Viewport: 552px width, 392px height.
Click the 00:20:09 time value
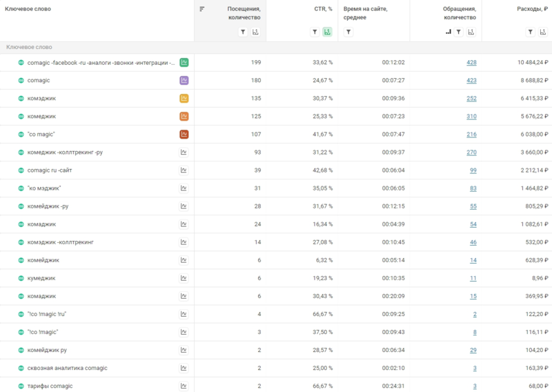point(393,296)
